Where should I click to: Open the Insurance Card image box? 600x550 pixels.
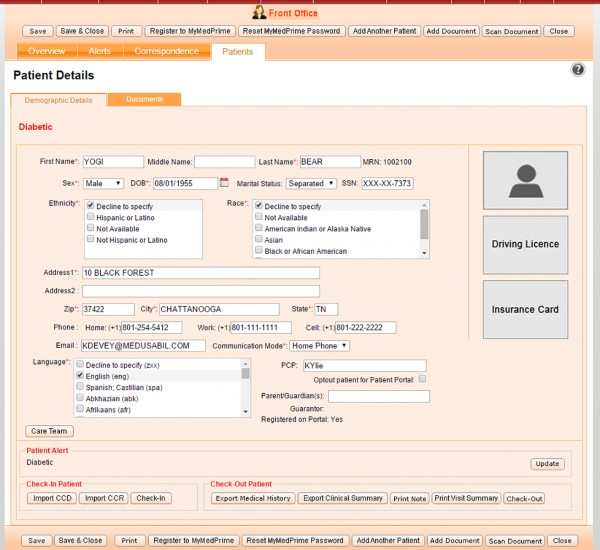(525, 310)
